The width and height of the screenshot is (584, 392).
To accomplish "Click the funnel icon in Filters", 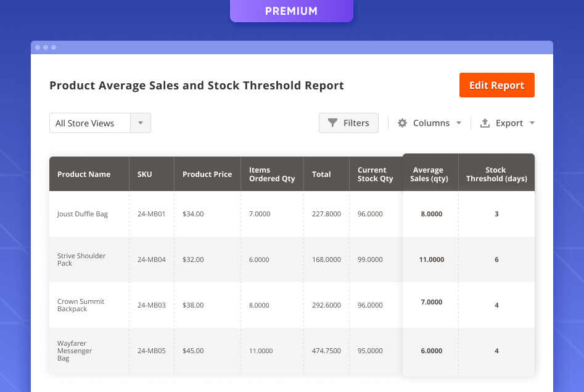I will [x=332, y=123].
